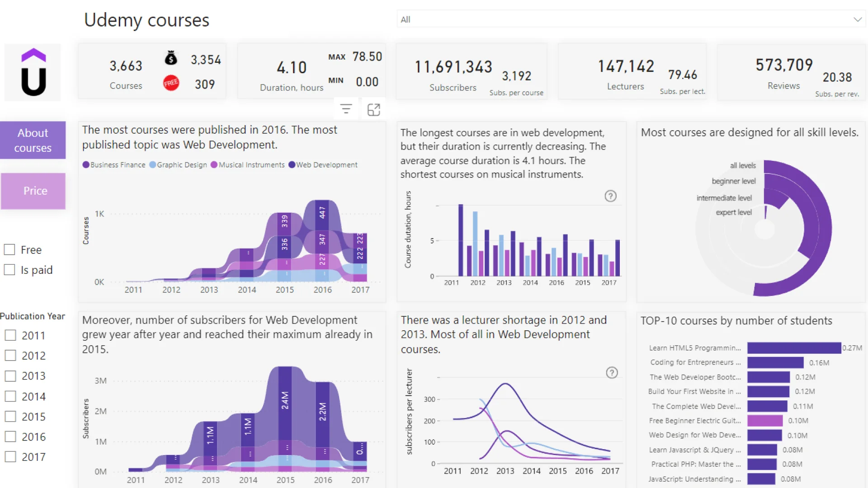Click the 79.46 subs per lecturer value
The image size is (868, 488).
click(x=683, y=75)
